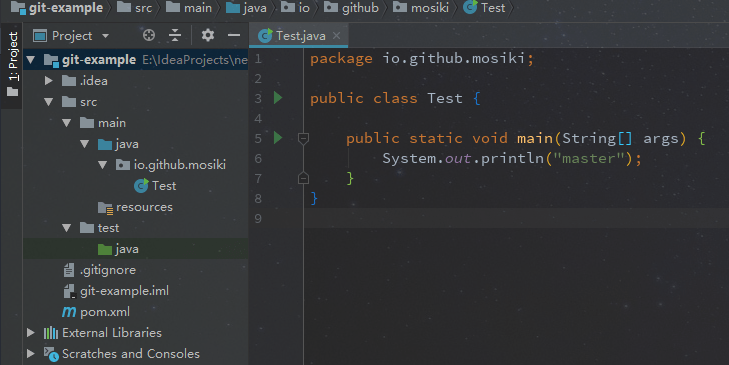
Task: Click main method name on line 5
Action: (x=535, y=139)
